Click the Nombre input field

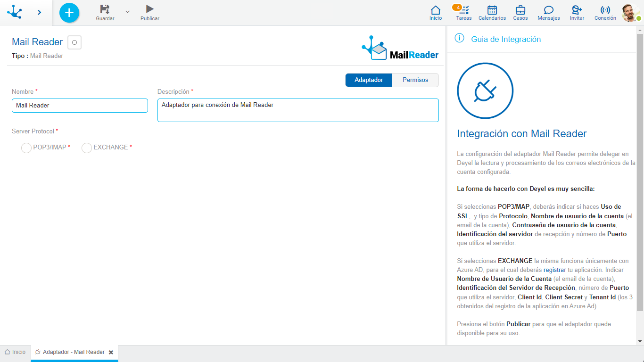point(80,106)
